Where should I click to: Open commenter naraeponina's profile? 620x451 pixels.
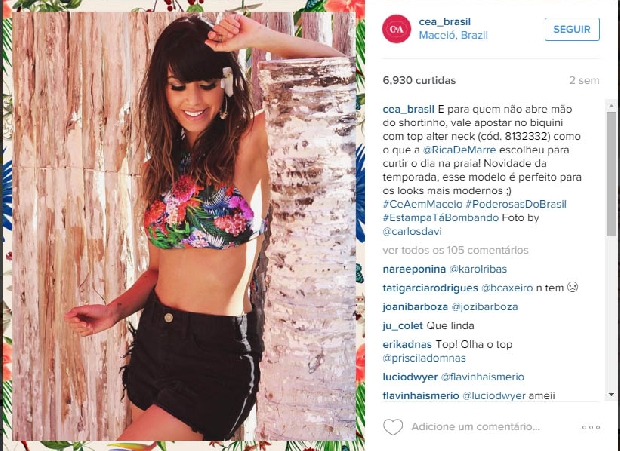coord(414,270)
